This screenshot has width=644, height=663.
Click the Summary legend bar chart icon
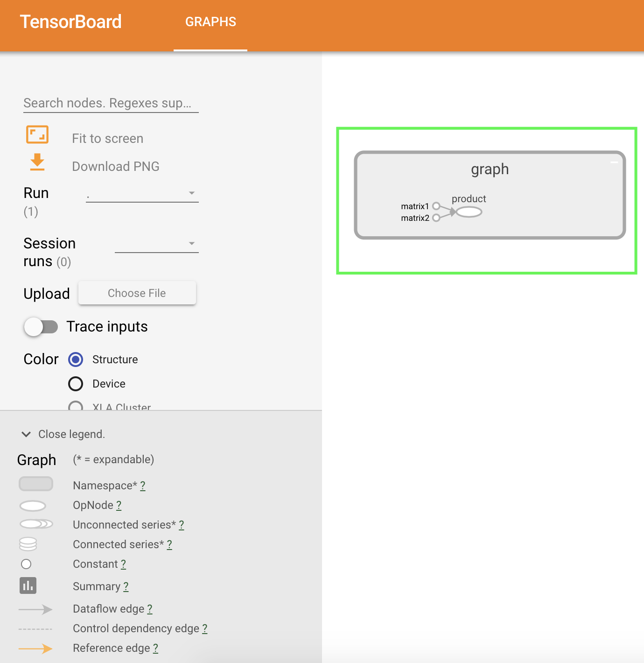tap(28, 585)
